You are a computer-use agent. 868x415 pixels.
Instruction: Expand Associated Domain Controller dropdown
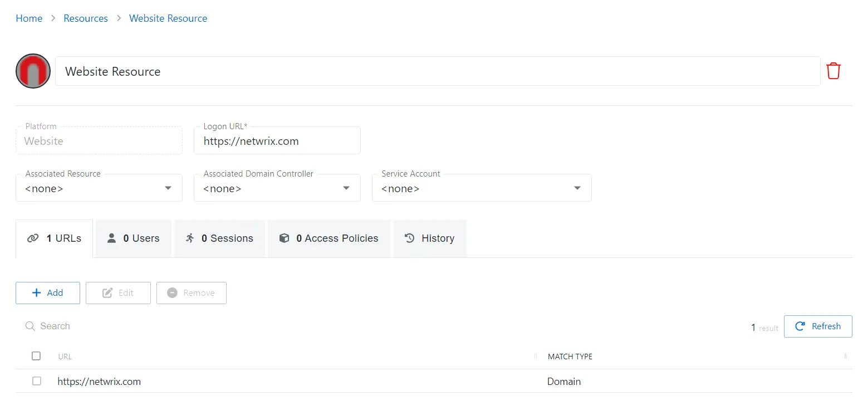(277, 188)
